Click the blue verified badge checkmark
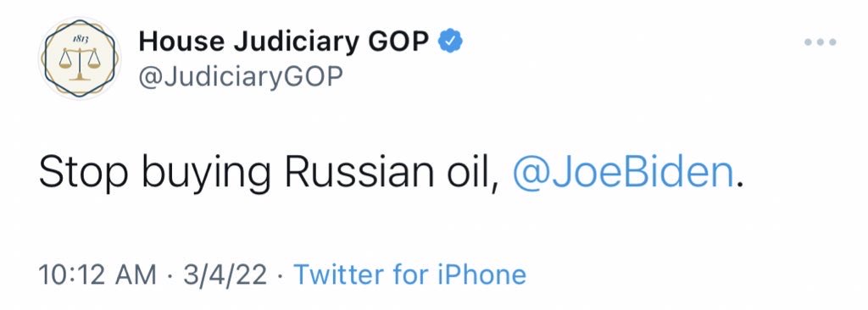 pyautogui.click(x=451, y=42)
